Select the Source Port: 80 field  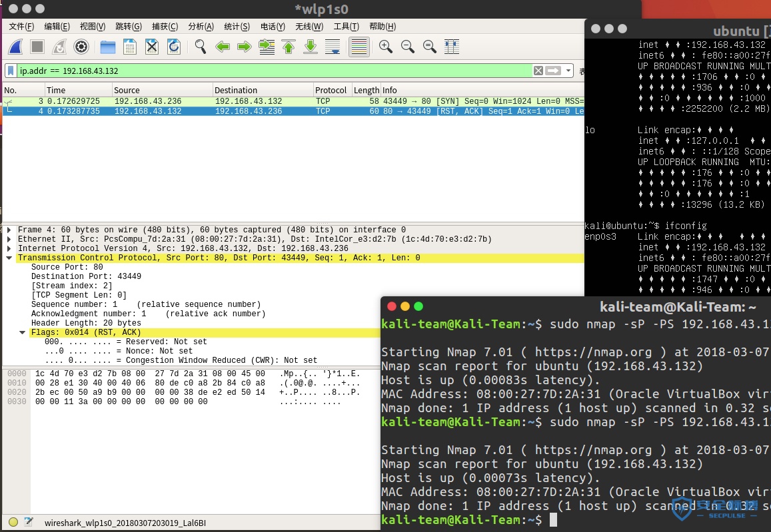(x=67, y=267)
